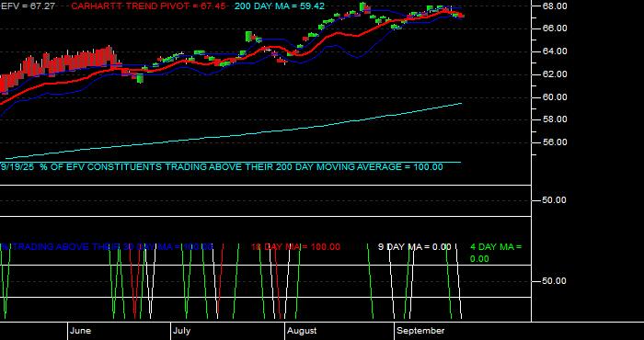Click the 60.00 price axis label
The image size is (644, 340).
pyautogui.click(x=556, y=97)
